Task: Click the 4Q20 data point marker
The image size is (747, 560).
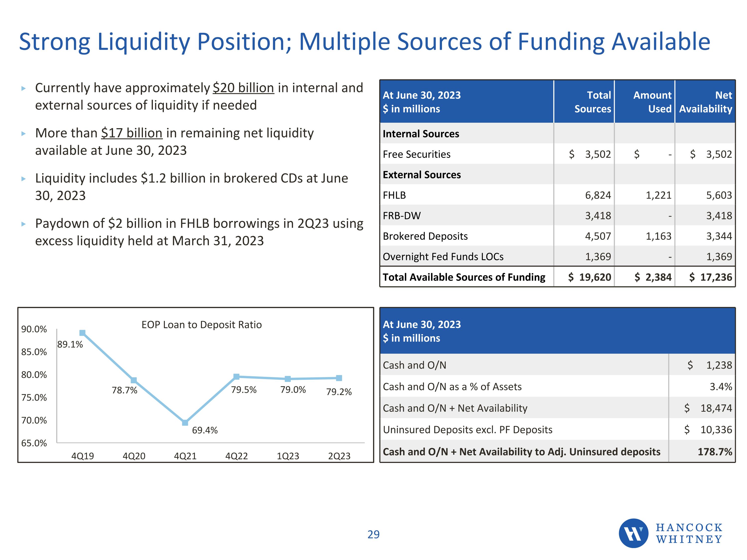Action: click(x=134, y=380)
